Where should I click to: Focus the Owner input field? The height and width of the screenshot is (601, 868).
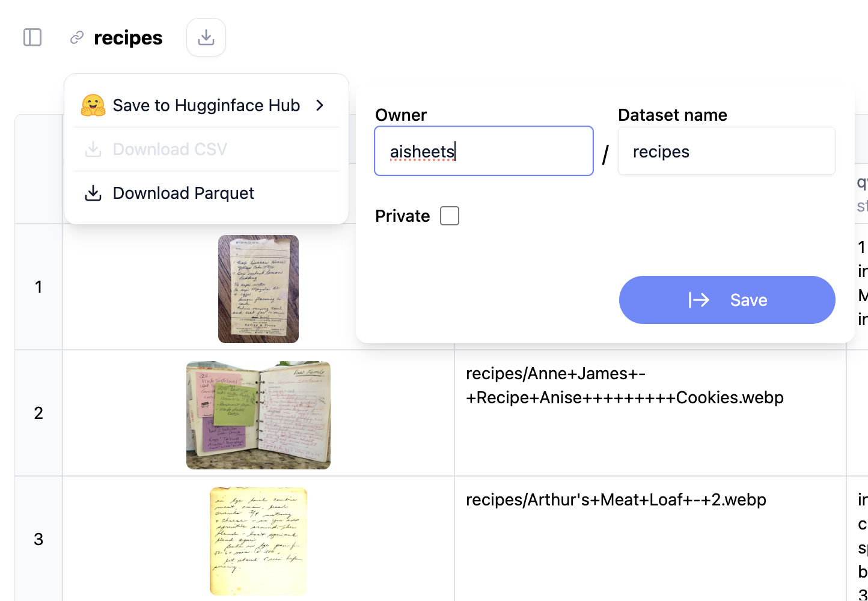483,151
